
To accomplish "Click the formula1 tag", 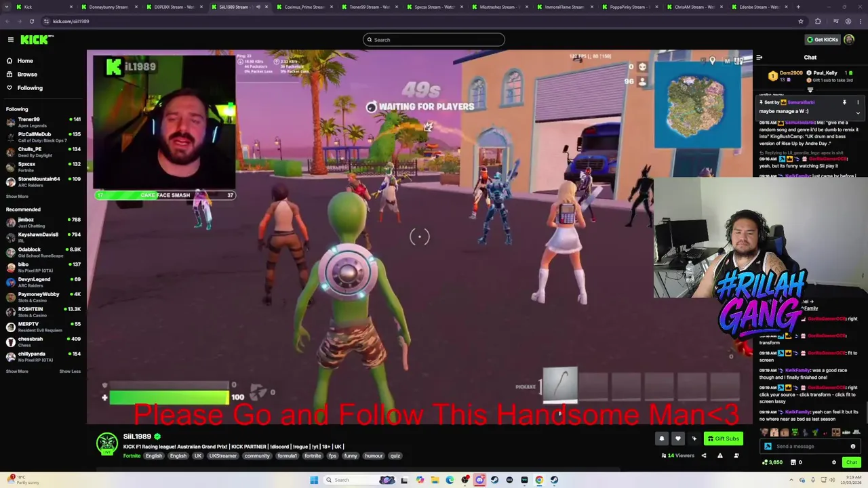I will pyautogui.click(x=288, y=456).
